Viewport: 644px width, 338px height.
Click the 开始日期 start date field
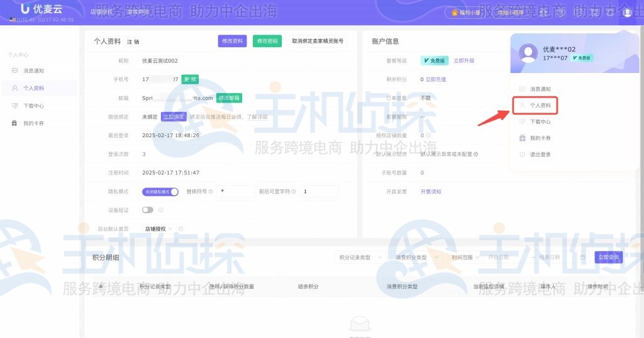(507, 257)
